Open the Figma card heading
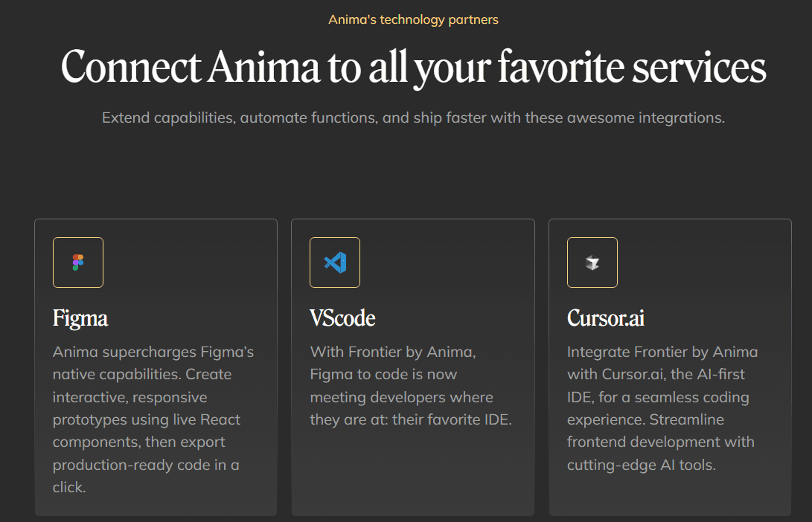 pos(80,318)
